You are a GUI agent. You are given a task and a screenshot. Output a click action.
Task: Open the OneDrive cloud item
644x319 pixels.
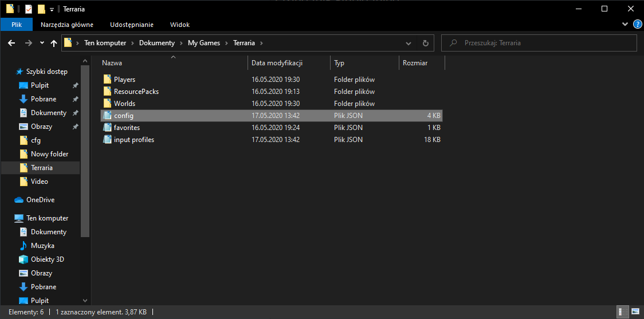pos(40,200)
